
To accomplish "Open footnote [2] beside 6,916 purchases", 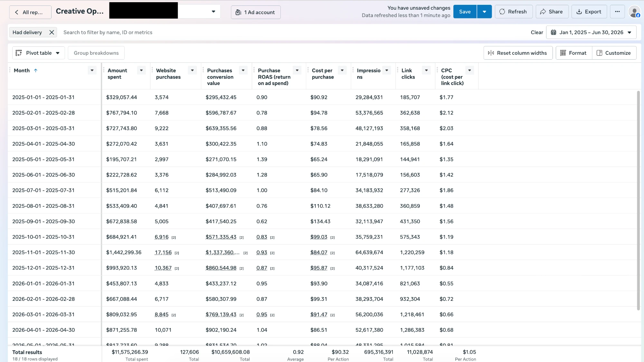I will (174, 237).
